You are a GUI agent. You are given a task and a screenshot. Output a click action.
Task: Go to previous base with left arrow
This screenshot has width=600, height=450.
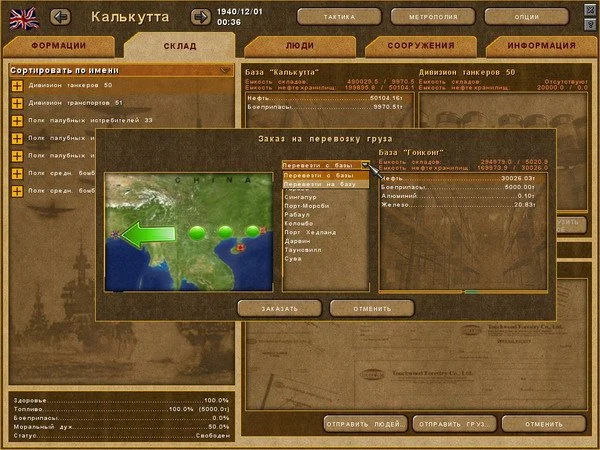pos(60,16)
